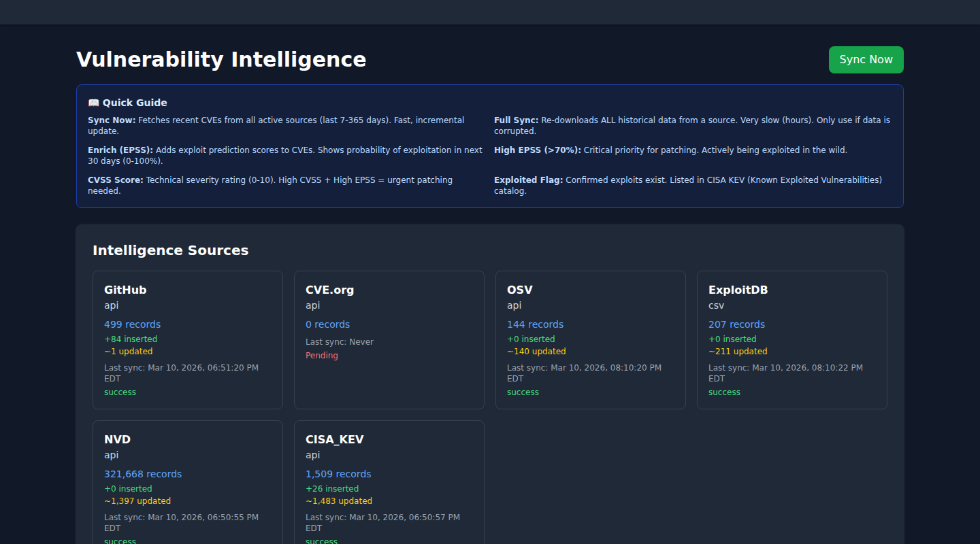Click the success status on the OSV card
Screen dimensions: 980x544
tap(523, 392)
